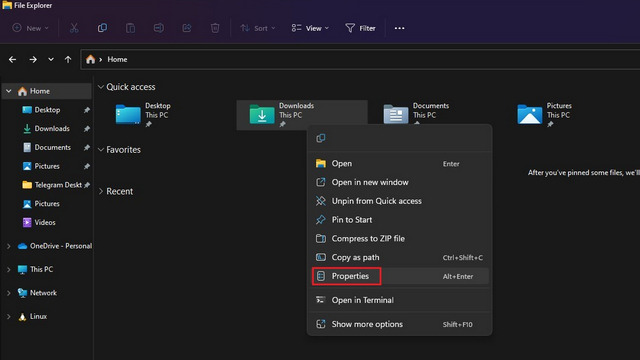Navigate up one level arrow
This screenshot has width=640, height=360.
tap(68, 60)
